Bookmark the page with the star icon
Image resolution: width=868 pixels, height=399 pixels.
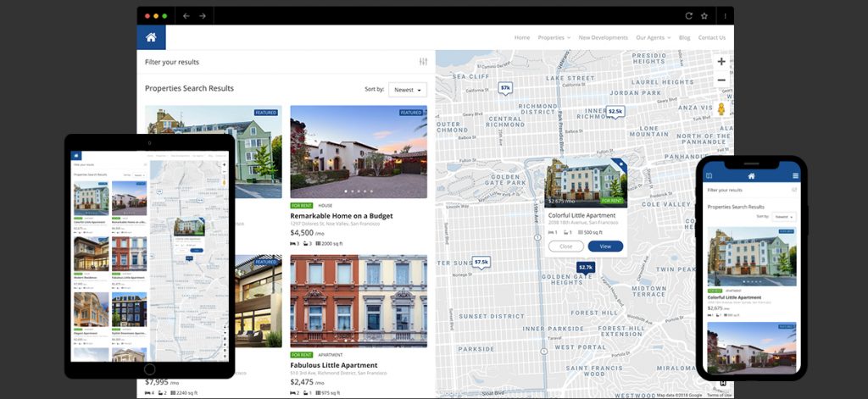pos(704,16)
